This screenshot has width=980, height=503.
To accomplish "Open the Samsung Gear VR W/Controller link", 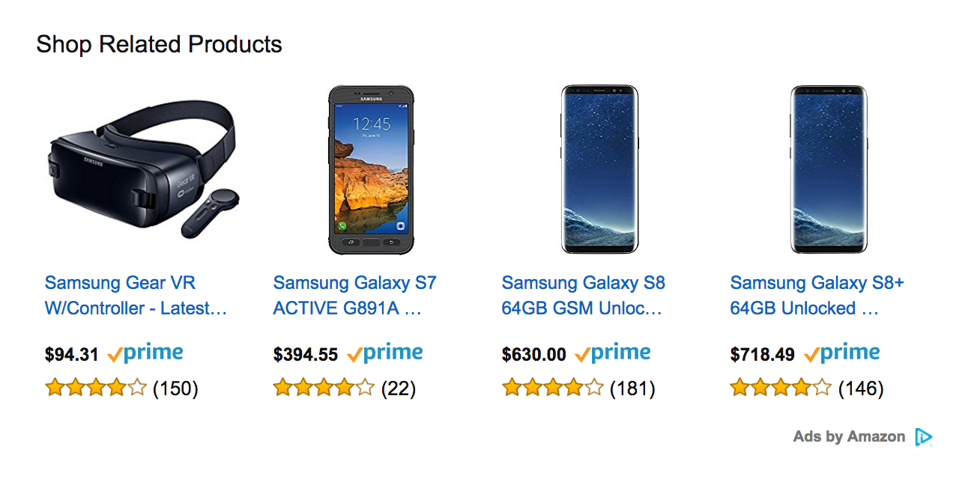I will (136, 296).
